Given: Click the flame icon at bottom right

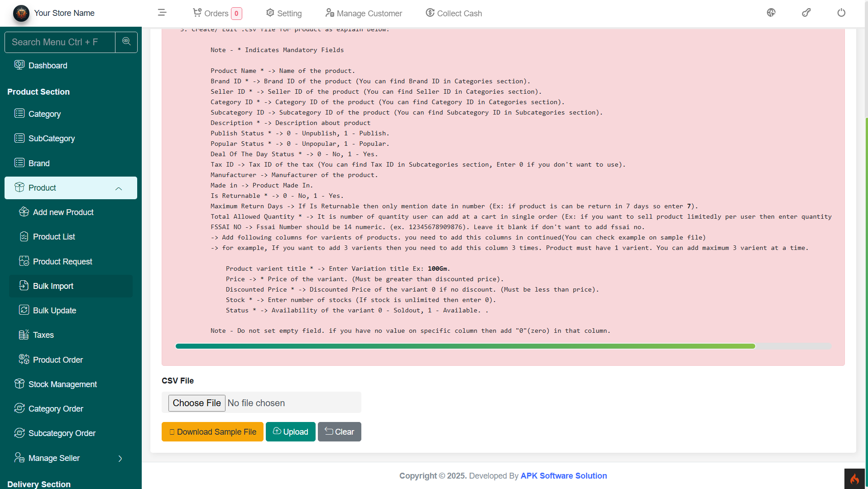Looking at the screenshot, I should [x=854, y=479].
